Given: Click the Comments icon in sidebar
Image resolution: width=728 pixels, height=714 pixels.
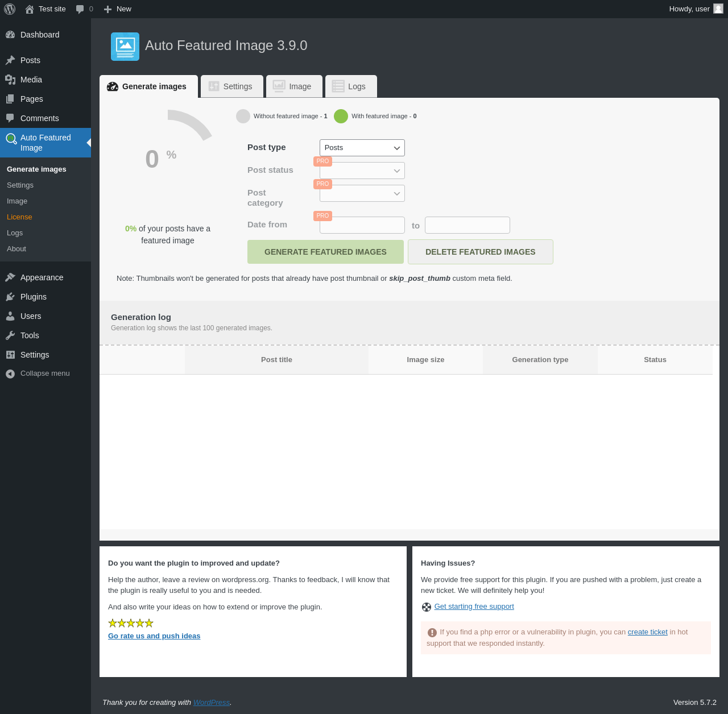Looking at the screenshot, I should [x=10, y=118].
